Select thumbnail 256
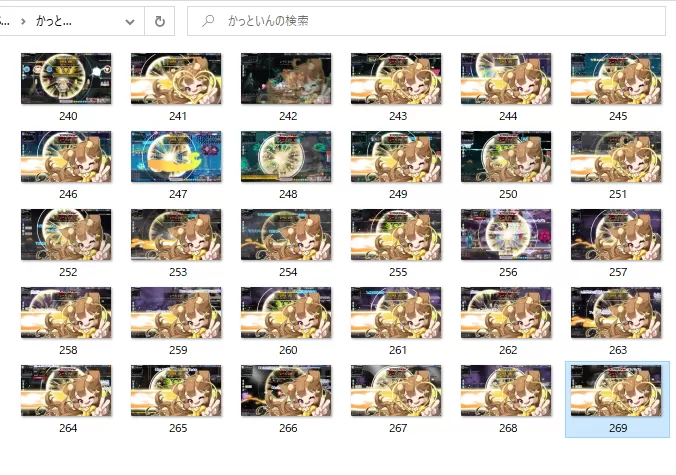 click(x=506, y=234)
